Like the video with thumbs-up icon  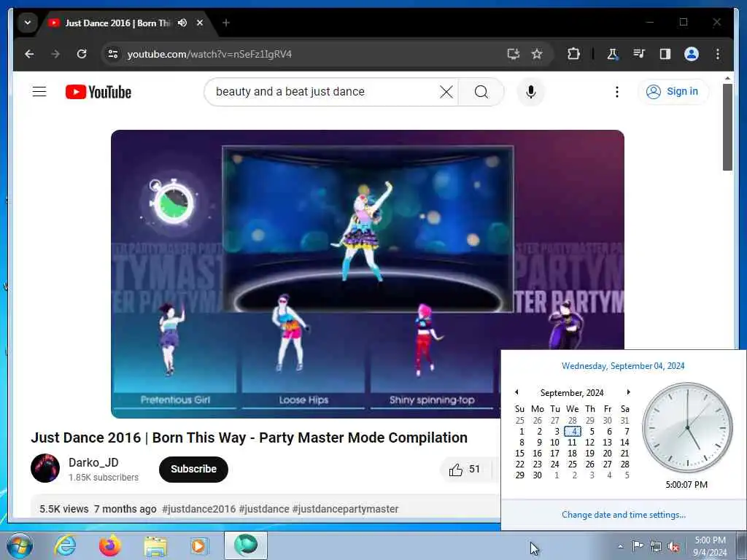[x=455, y=470]
